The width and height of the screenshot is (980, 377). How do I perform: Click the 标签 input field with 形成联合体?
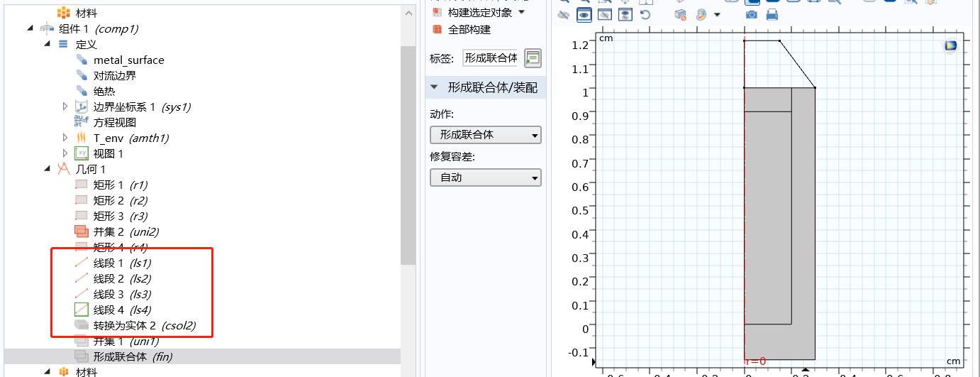[491, 58]
